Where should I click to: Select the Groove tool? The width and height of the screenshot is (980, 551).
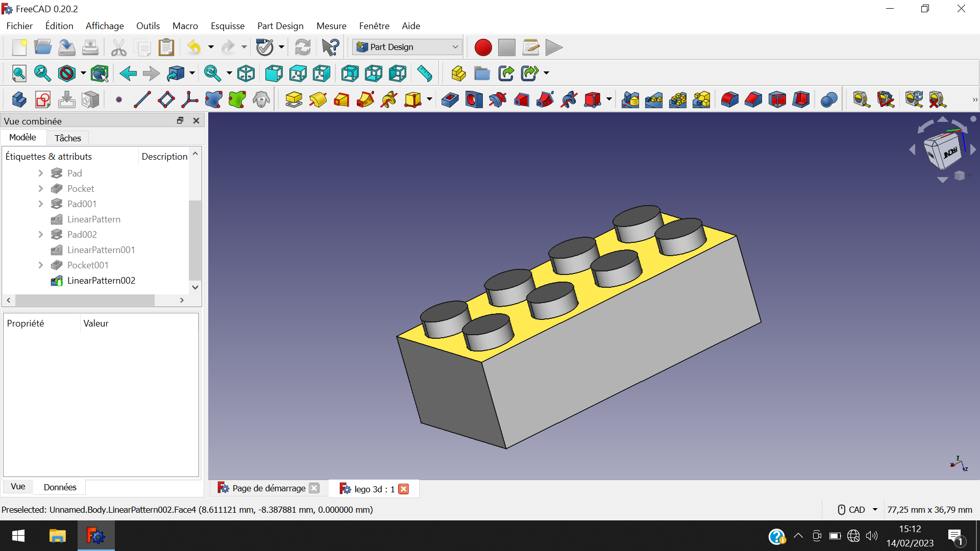(x=498, y=99)
